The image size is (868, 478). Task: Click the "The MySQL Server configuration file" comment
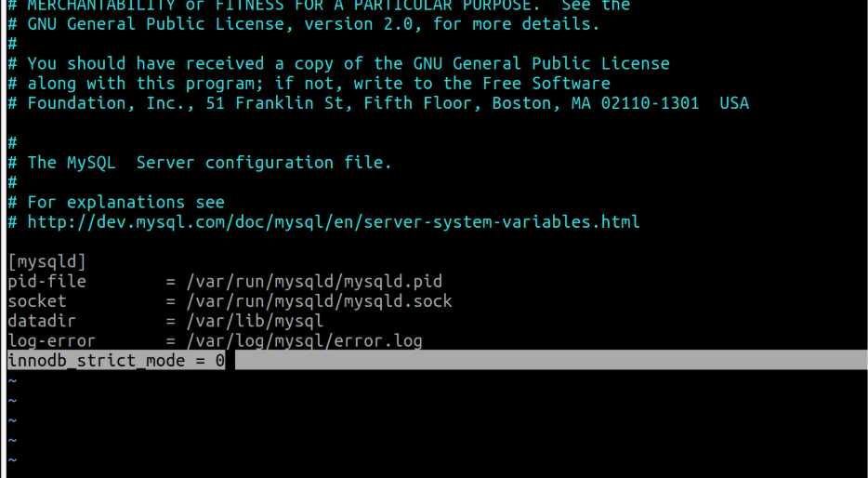click(x=209, y=163)
